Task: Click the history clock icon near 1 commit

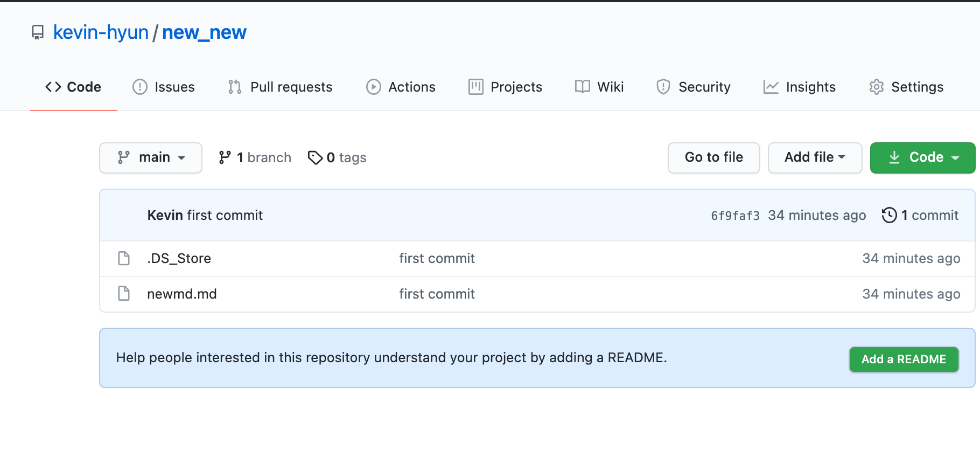Action: pyautogui.click(x=890, y=215)
